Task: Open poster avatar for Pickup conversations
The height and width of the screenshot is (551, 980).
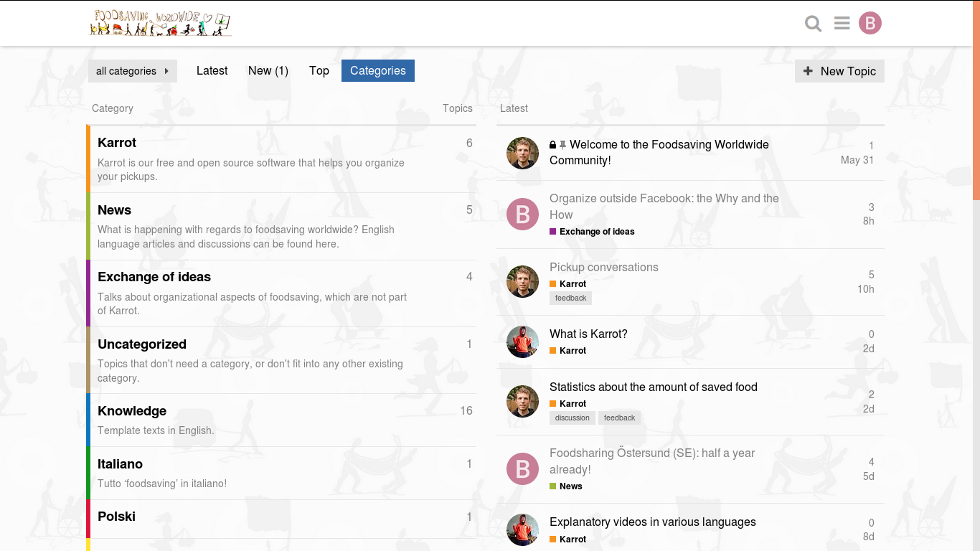Action: click(522, 281)
